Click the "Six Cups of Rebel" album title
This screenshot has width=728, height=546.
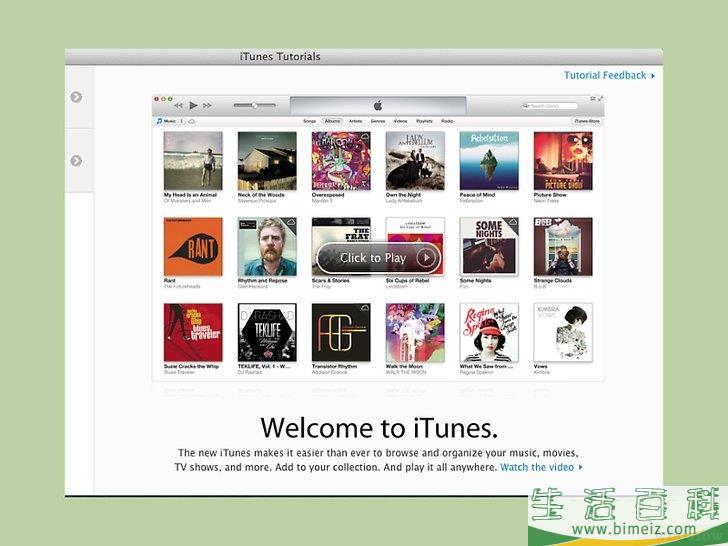coord(408,281)
